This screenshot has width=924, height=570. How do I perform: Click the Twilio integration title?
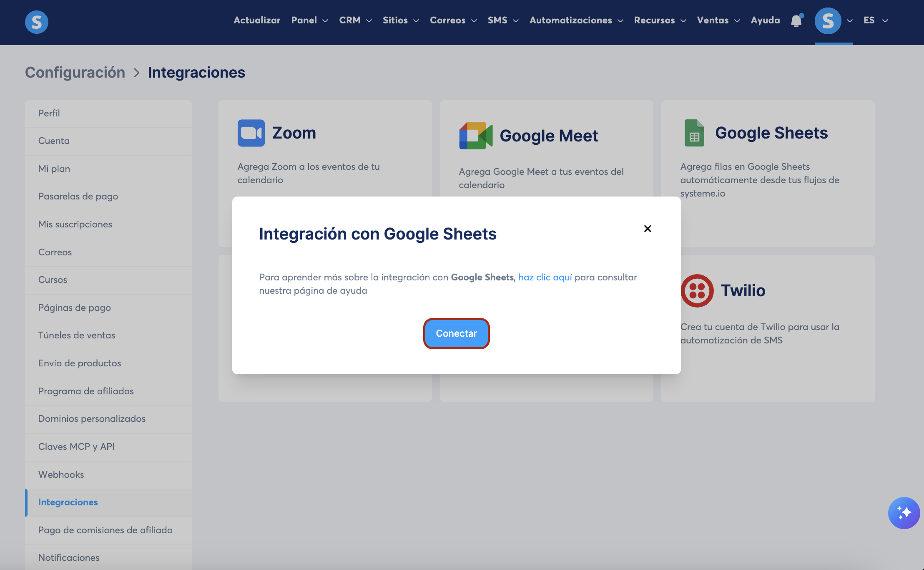coord(743,291)
